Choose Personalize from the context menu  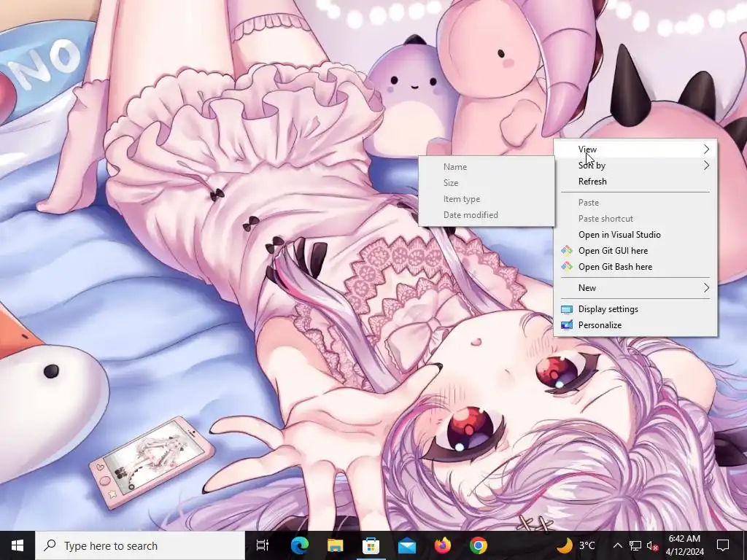point(635,325)
